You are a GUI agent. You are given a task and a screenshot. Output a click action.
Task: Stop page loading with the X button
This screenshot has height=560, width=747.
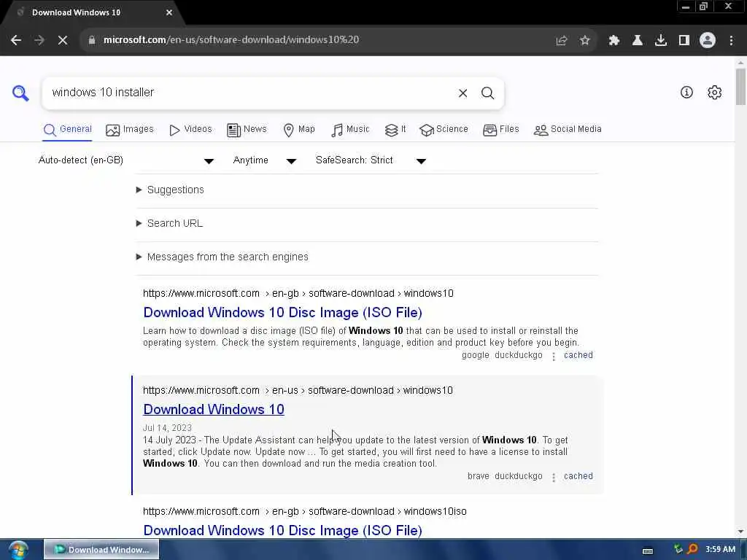(63, 40)
